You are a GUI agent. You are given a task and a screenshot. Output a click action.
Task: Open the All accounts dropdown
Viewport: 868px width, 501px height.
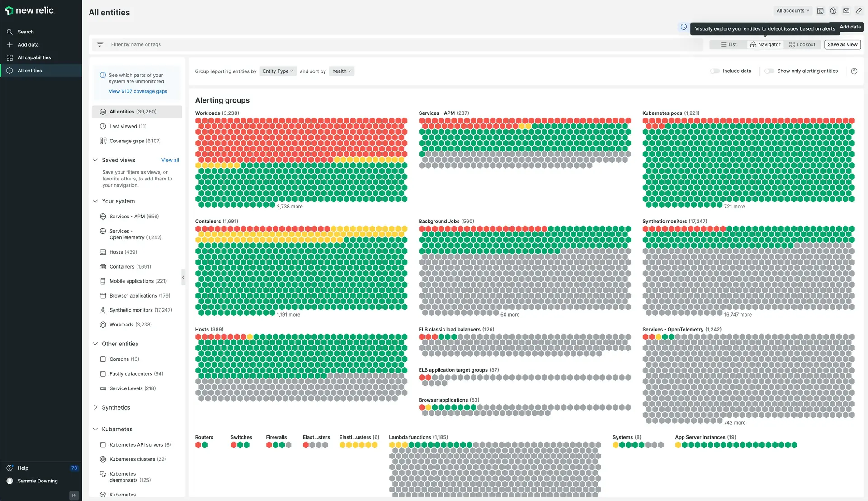coord(793,11)
